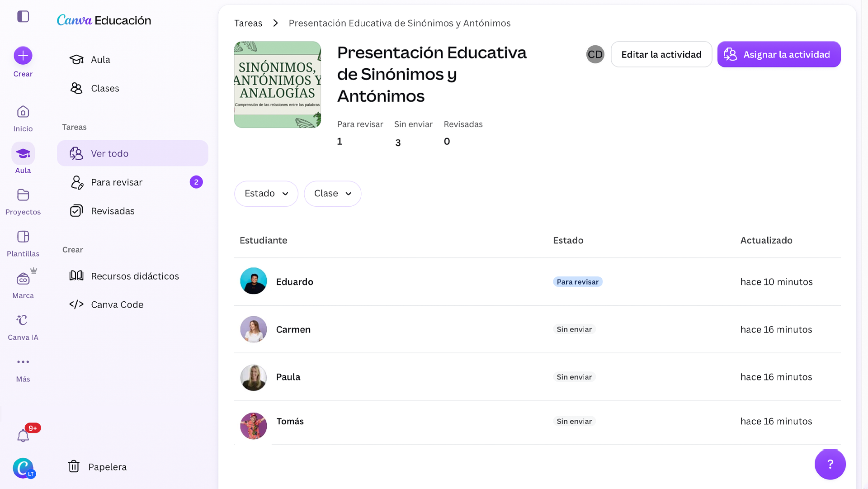Toggle the sidebar panel icon

[23, 17]
